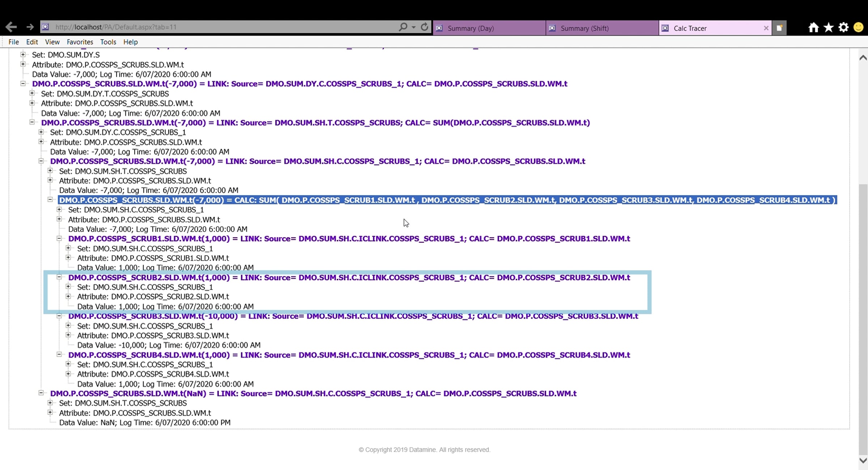The image size is (868, 470).
Task: Click the vertical scrollbar down arrow
Action: point(863,460)
